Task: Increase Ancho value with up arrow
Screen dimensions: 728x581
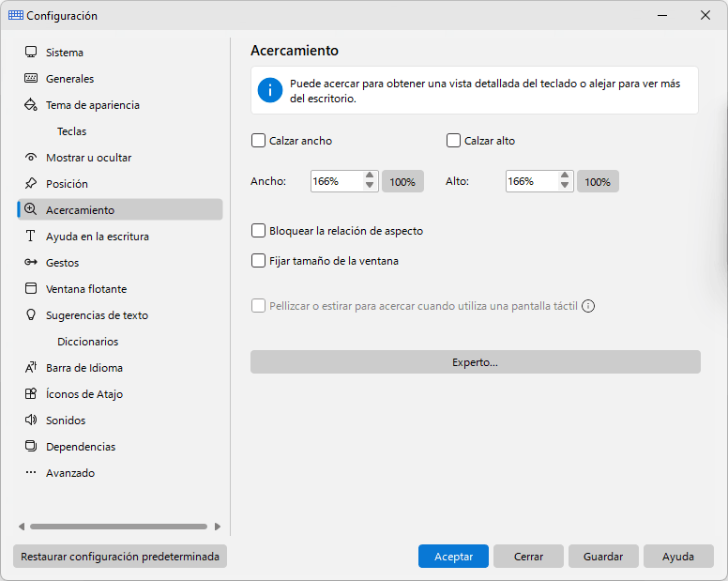Action: click(x=370, y=176)
